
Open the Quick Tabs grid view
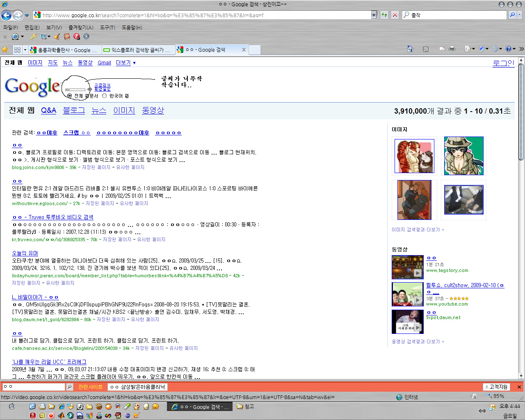(x=17, y=50)
